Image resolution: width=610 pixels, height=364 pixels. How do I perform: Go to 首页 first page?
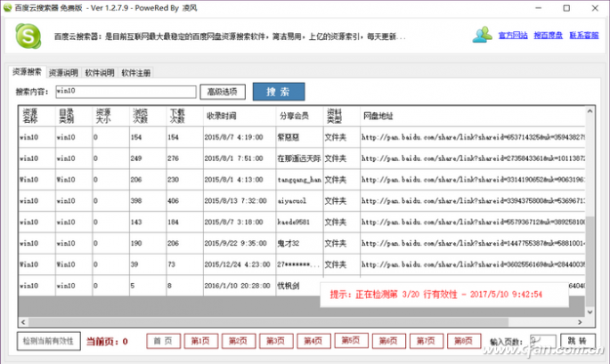pos(163,341)
